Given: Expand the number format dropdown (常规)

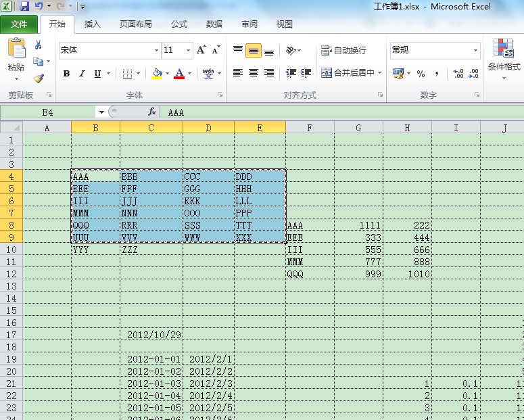Looking at the screenshot, I should (476, 50).
